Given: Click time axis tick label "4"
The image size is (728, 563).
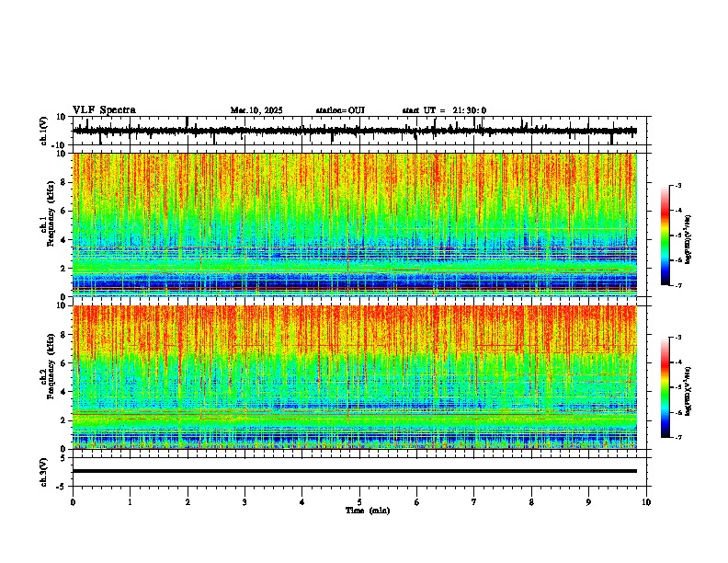Looking at the screenshot, I should pyautogui.click(x=302, y=502).
